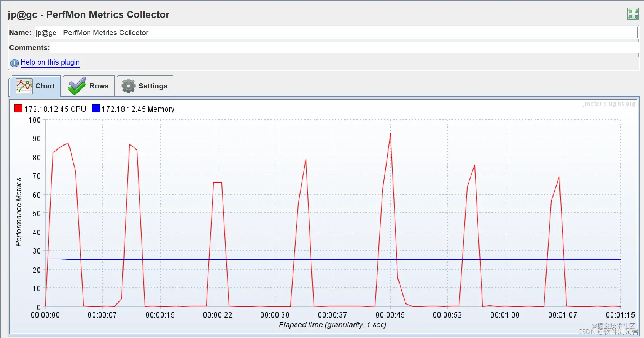Click the 50 value on the y-axis
This screenshot has height=338, width=644.
(x=36, y=213)
